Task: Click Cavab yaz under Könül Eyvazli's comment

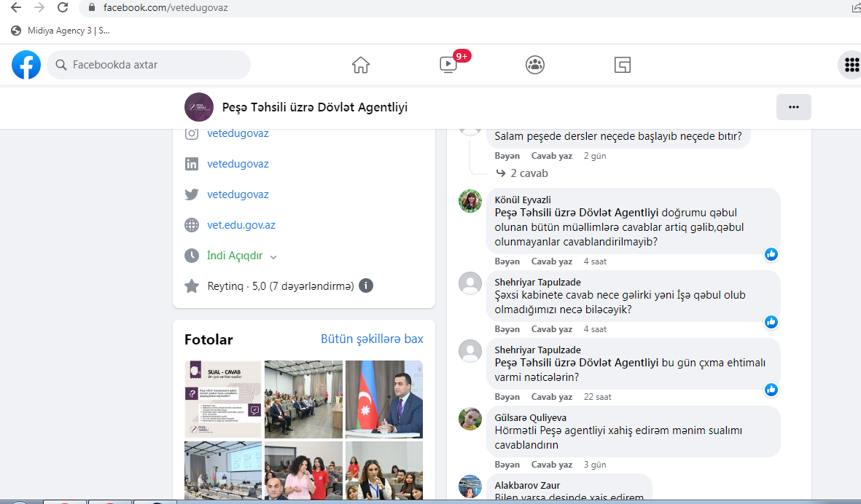Action: [552, 261]
